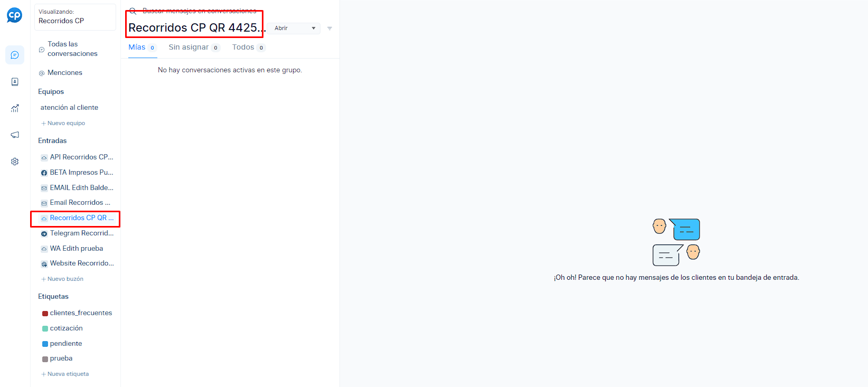Select the clientes_frecuentes red label
Screen dimensions: 868x387
(80, 313)
